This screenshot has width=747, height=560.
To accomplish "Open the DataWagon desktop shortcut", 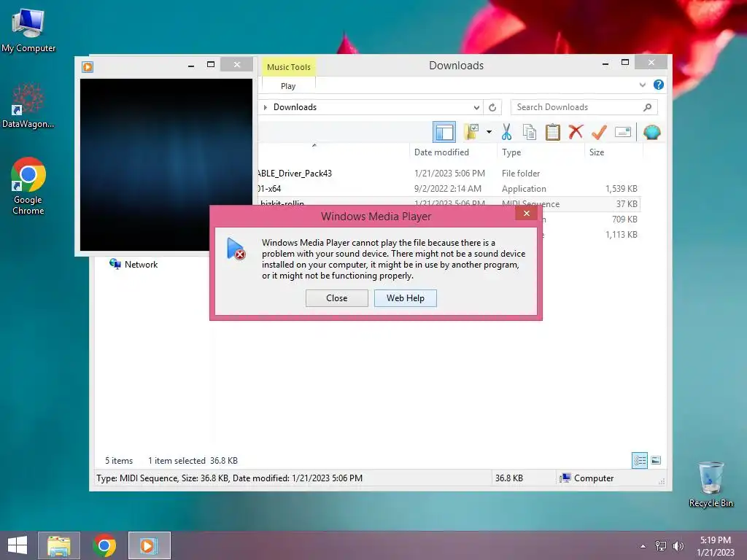I will [28, 106].
